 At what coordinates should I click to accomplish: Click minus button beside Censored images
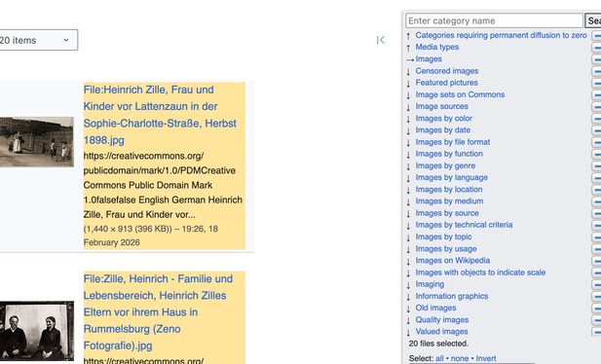[x=596, y=71]
